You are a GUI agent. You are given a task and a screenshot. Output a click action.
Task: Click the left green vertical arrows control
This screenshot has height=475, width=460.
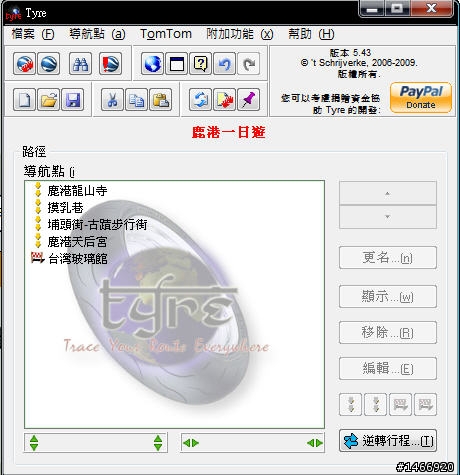[x=34, y=443]
